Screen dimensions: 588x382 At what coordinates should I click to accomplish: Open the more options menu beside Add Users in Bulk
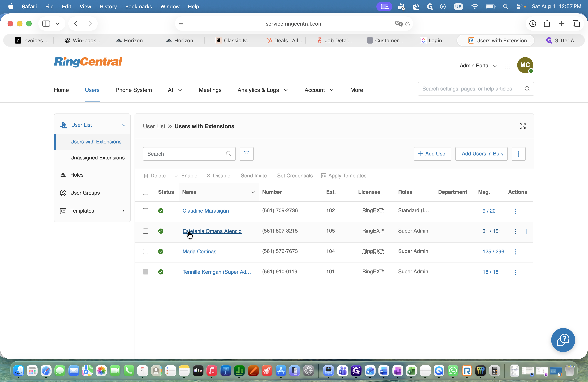(x=518, y=154)
